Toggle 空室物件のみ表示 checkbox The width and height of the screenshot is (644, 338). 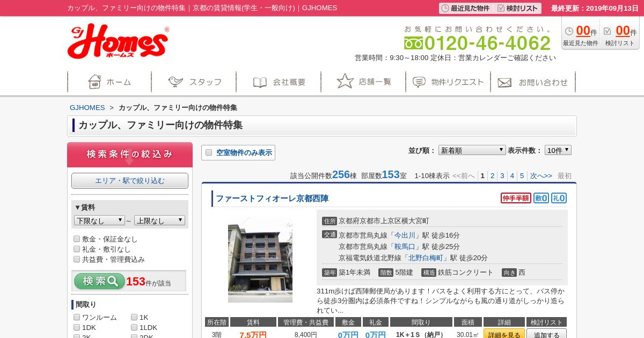209,152
